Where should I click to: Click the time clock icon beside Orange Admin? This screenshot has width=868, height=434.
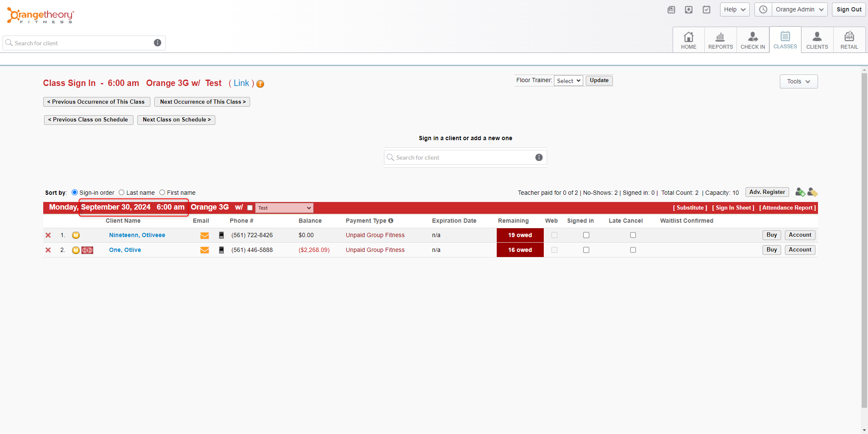(x=763, y=9)
